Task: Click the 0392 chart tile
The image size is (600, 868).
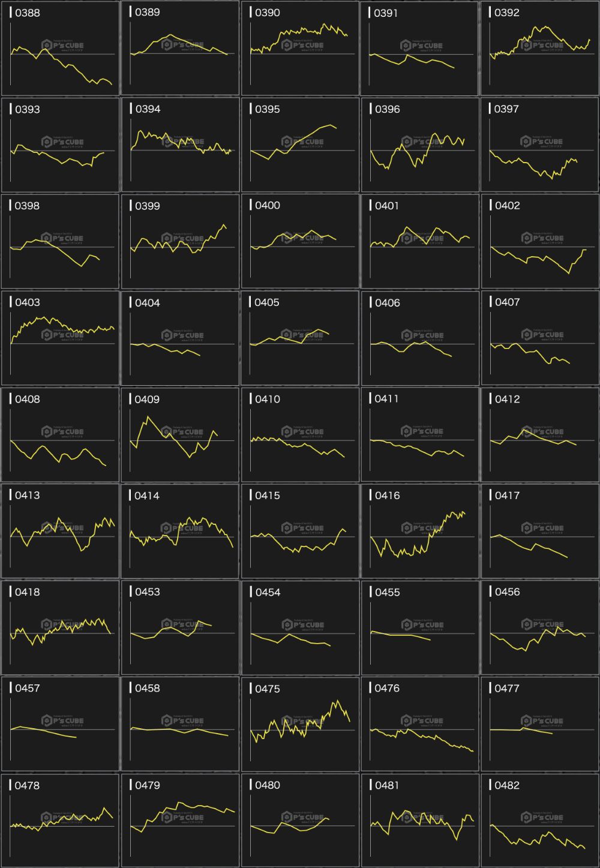Action: click(x=540, y=48)
